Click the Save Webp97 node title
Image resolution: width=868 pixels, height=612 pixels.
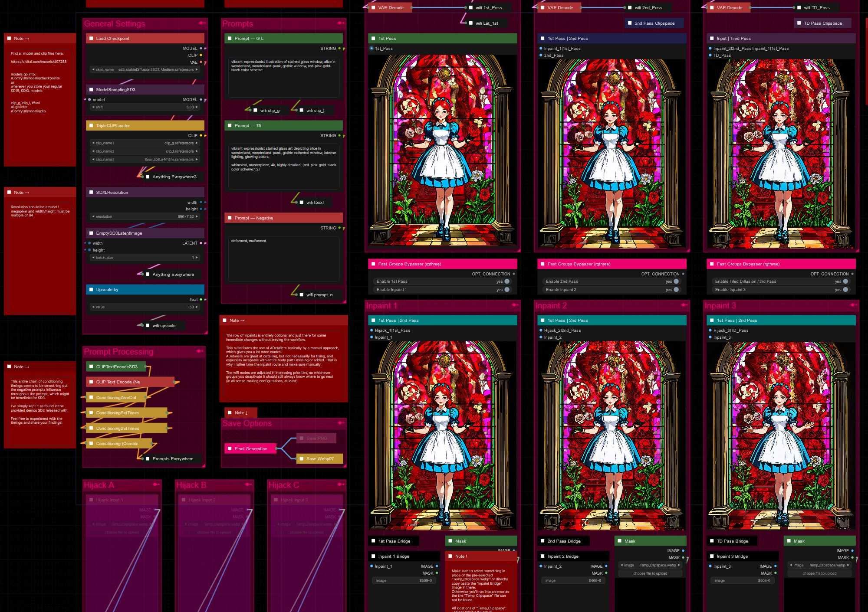[320, 459]
